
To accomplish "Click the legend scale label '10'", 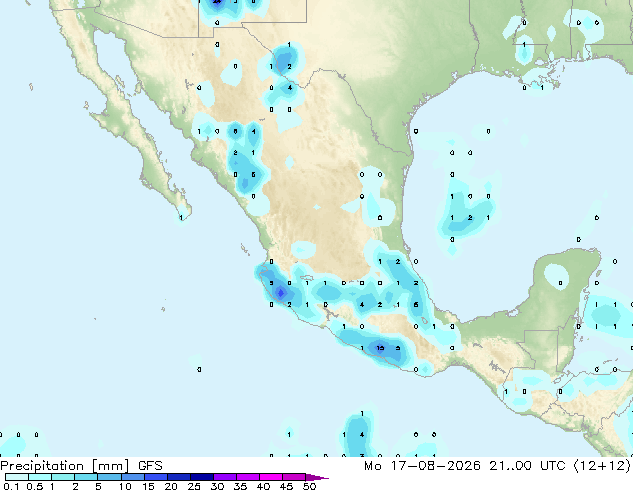I will [x=125, y=486].
